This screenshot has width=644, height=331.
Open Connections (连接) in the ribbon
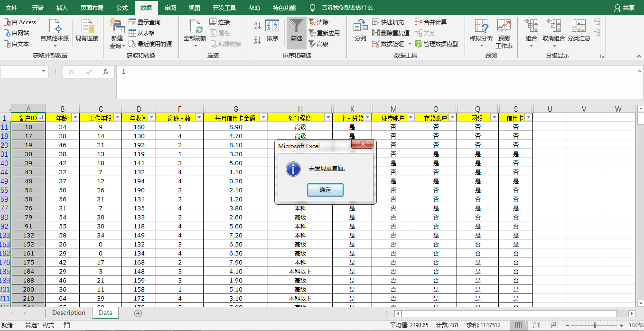pyautogui.click(x=220, y=22)
